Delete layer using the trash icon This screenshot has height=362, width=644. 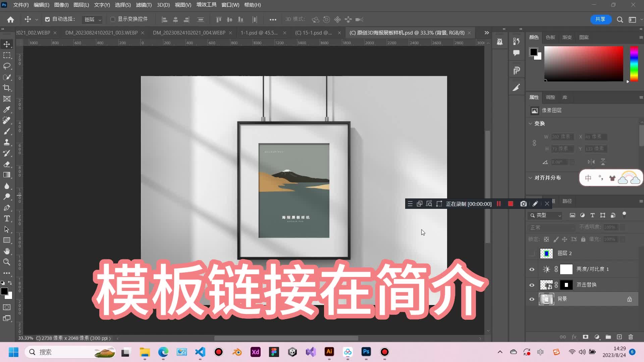631,337
